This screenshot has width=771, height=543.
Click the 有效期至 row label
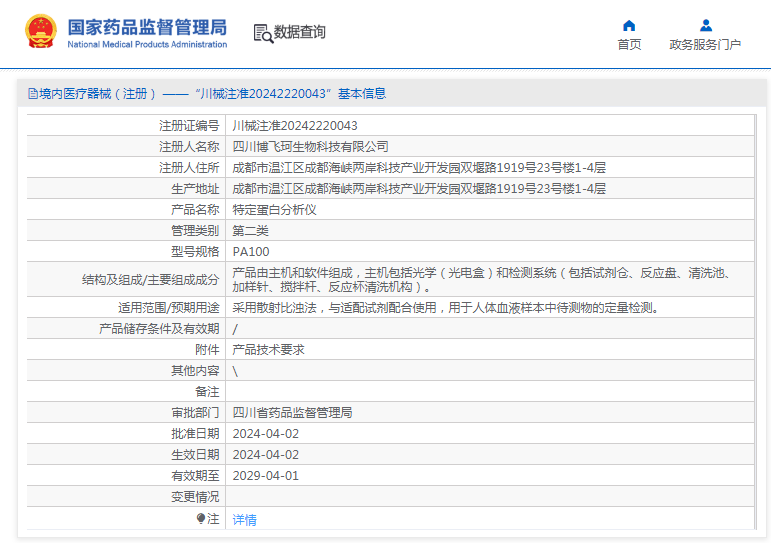tap(195, 476)
